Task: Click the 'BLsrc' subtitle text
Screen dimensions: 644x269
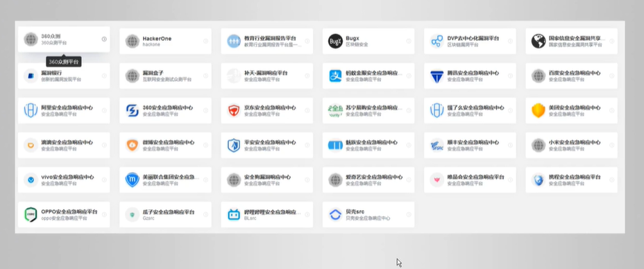Action: tap(250, 218)
